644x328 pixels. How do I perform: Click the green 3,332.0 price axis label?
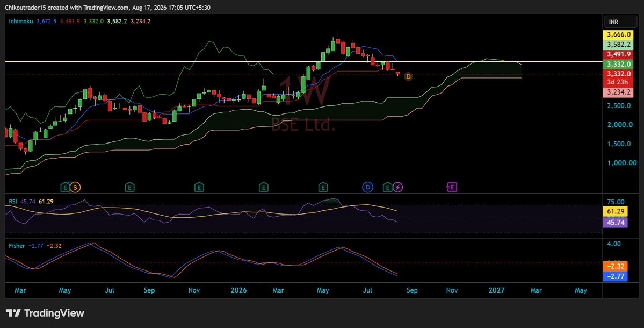pyautogui.click(x=619, y=64)
